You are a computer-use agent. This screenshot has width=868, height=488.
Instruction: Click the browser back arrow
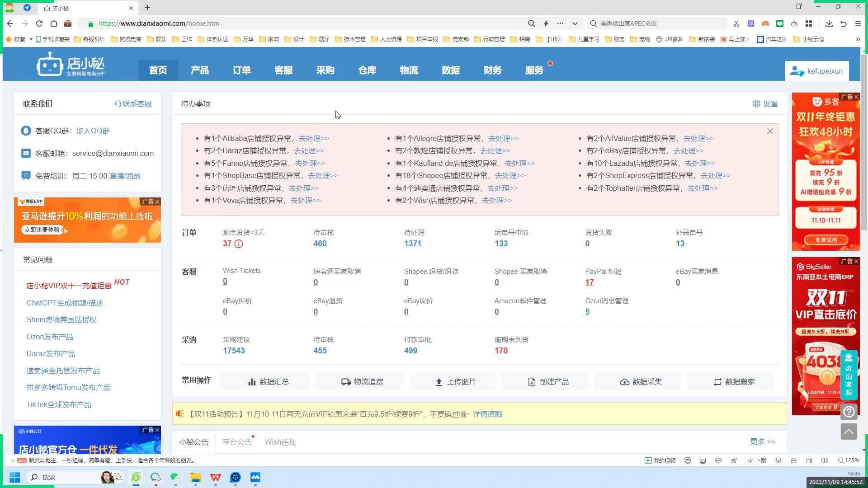(x=10, y=23)
